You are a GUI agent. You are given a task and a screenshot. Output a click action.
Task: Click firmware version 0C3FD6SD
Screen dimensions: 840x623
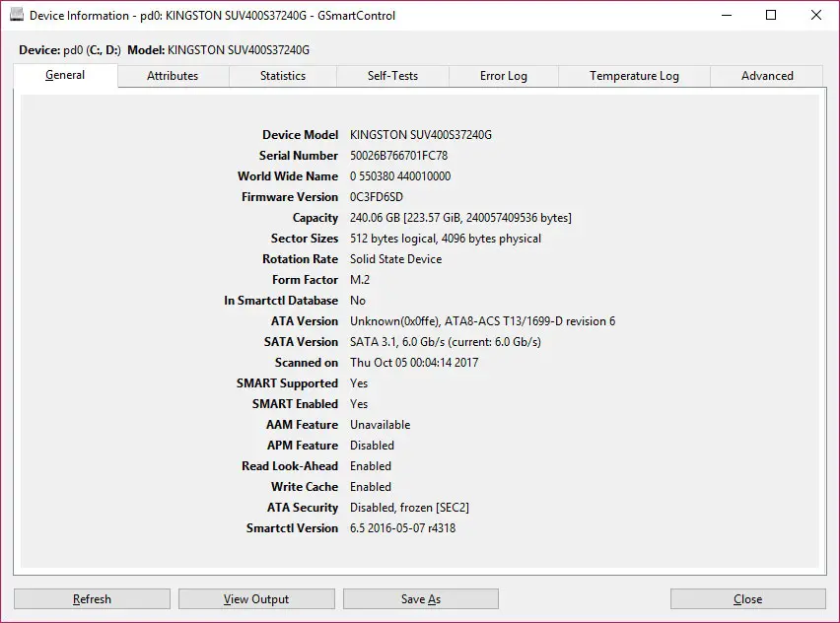[376, 197]
